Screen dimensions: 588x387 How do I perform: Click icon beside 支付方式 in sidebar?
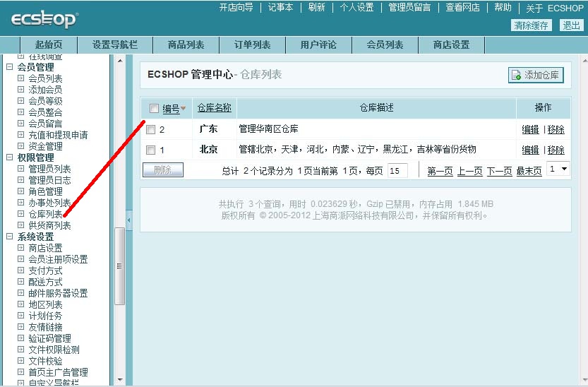click(21, 270)
